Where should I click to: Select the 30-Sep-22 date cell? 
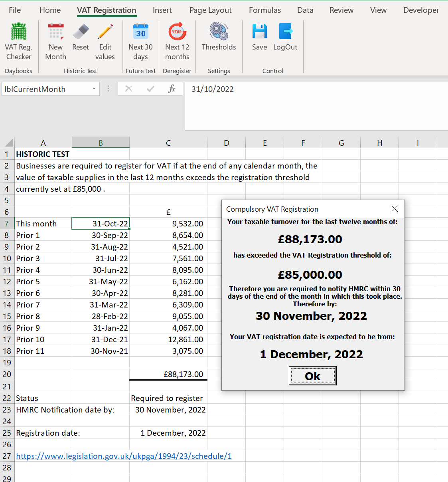click(x=101, y=235)
